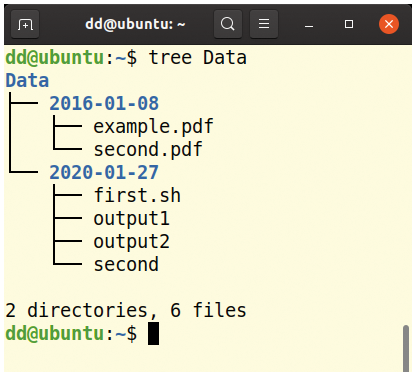Screen dimensions: 416x376
Task: Click the last tree entry second
Action: [126, 265]
